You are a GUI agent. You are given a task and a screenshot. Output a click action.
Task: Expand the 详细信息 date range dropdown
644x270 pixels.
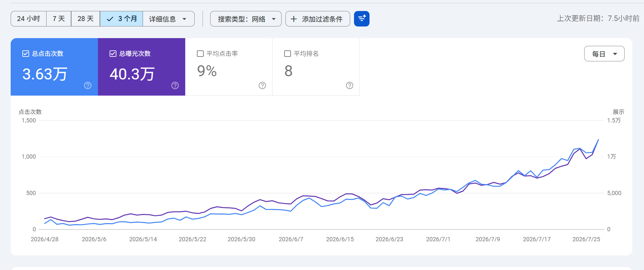(168, 19)
